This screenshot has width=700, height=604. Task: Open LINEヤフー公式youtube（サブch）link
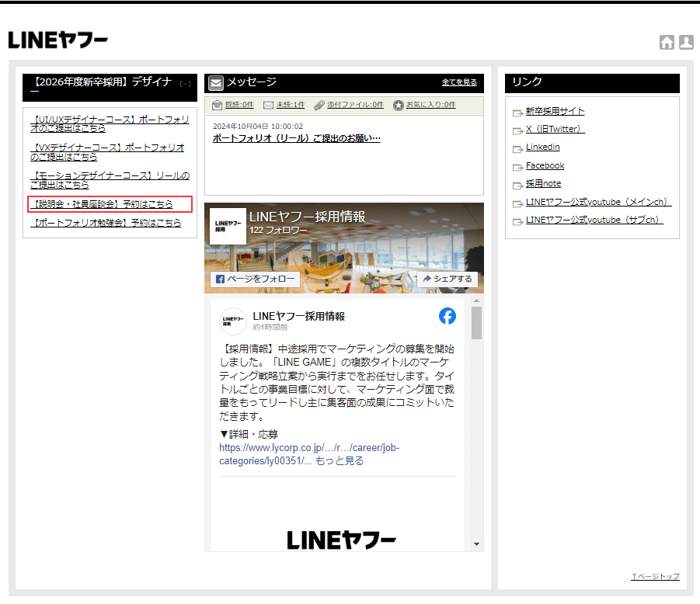[594, 220]
